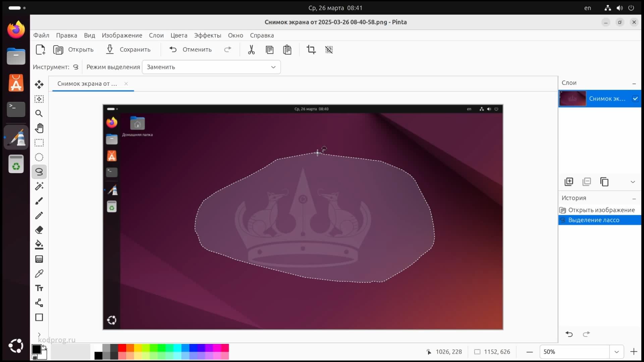Image resolution: width=644 pixels, height=362 pixels.
Task: Select the Pan hand tool
Action: [x=39, y=128]
